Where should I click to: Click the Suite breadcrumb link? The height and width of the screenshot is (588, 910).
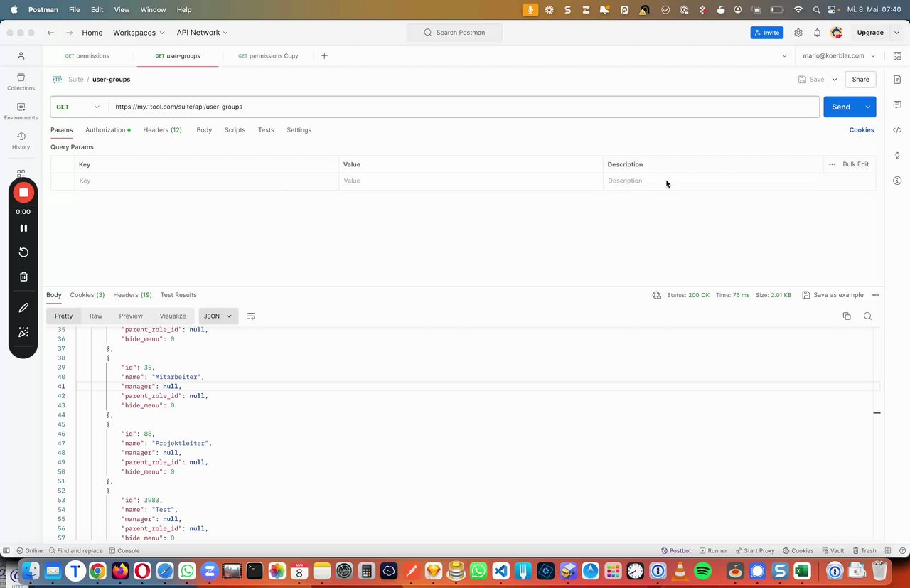[75, 80]
